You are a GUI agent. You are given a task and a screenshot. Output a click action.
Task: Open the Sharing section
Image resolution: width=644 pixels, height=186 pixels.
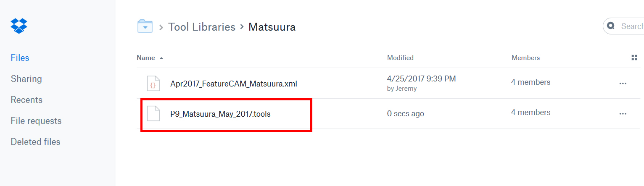(x=26, y=79)
